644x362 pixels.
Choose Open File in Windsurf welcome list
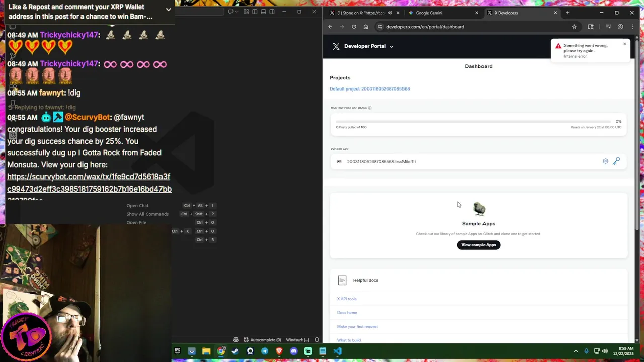point(136,223)
